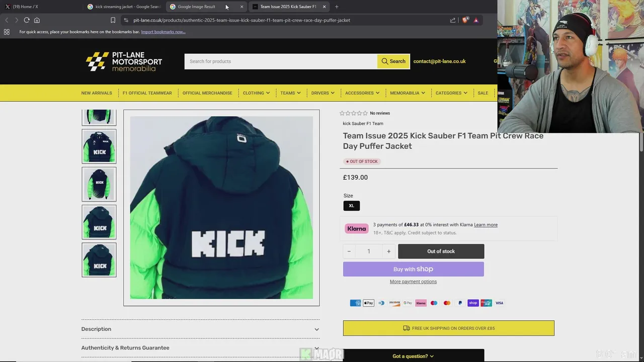Open the Drivers dropdown menu
The image size is (644, 362).
323,93
